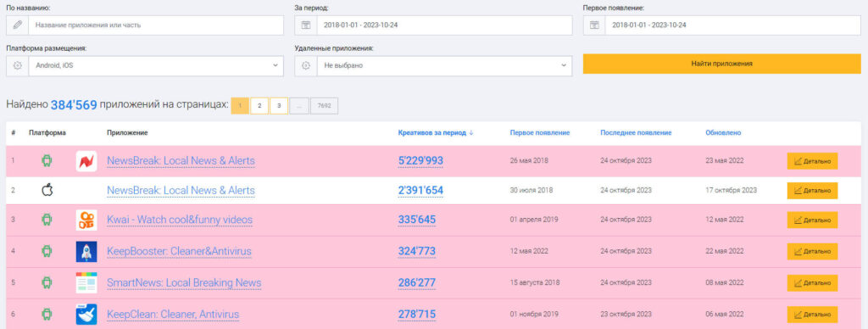The image size is (868, 329).
Task: Click date '01 апреля 2019' in Kwai row
Action: pyautogui.click(x=534, y=220)
